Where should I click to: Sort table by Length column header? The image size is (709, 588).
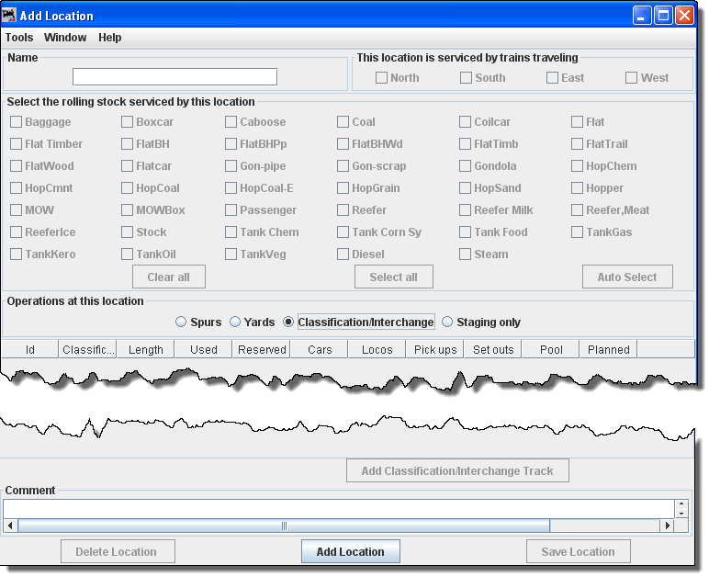[146, 349]
